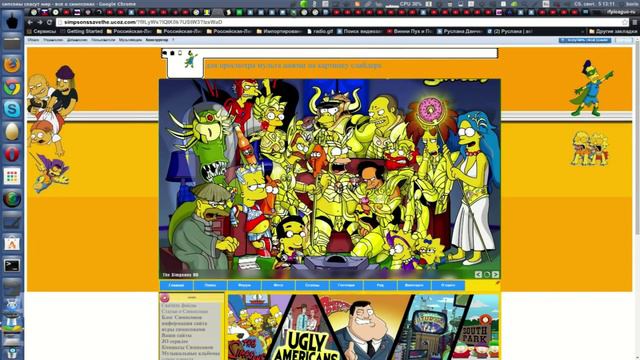Open the Software Center dock icon

click(12, 244)
